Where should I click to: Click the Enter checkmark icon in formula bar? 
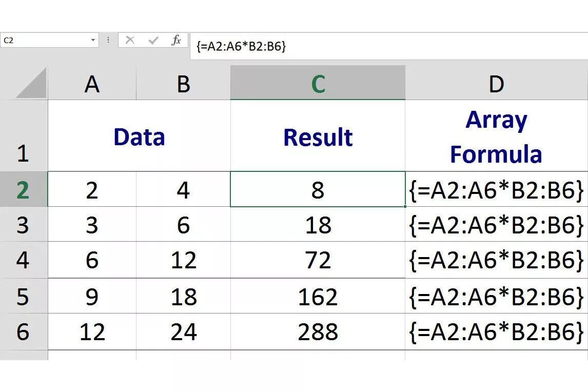click(x=153, y=41)
